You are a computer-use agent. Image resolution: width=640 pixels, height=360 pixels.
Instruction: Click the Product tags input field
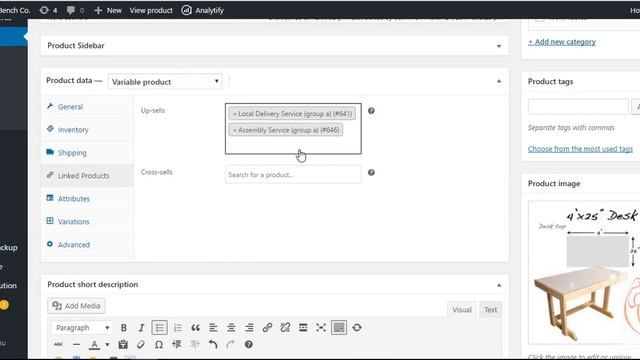tap(578, 107)
